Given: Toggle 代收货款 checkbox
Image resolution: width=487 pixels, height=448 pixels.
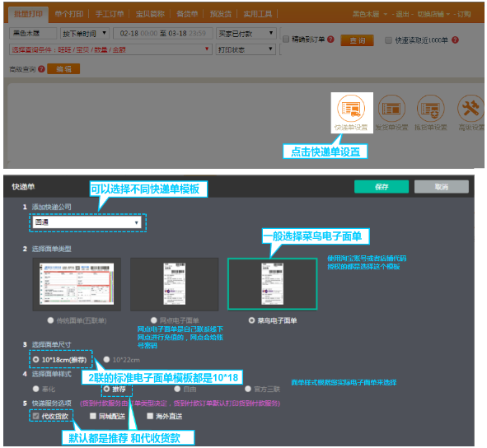Looking at the screenshot, I should coord(35,416).
